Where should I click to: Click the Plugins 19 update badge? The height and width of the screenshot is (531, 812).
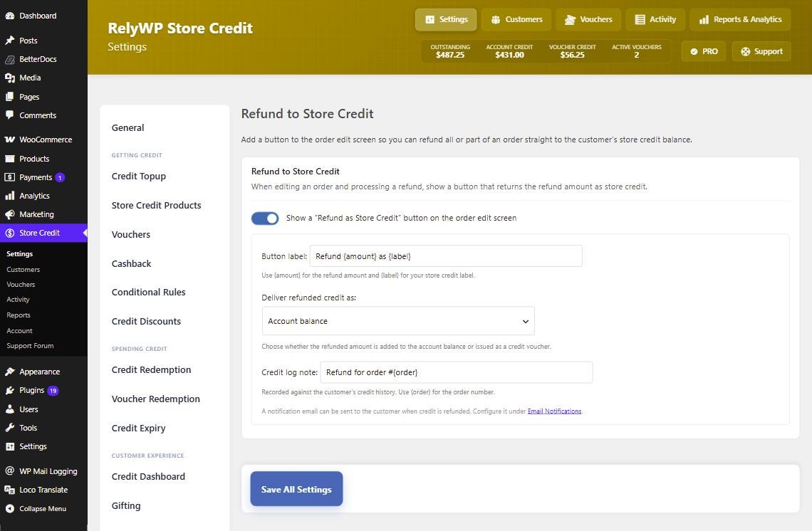click(53, 391)
